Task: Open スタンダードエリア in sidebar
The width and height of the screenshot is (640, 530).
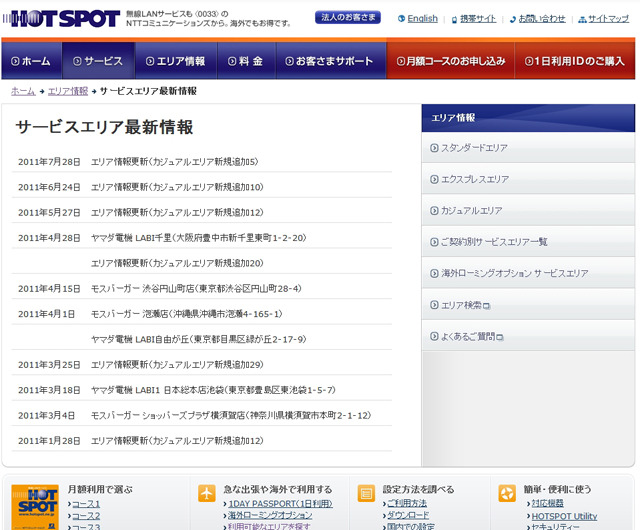Action: tap(528, 147)
